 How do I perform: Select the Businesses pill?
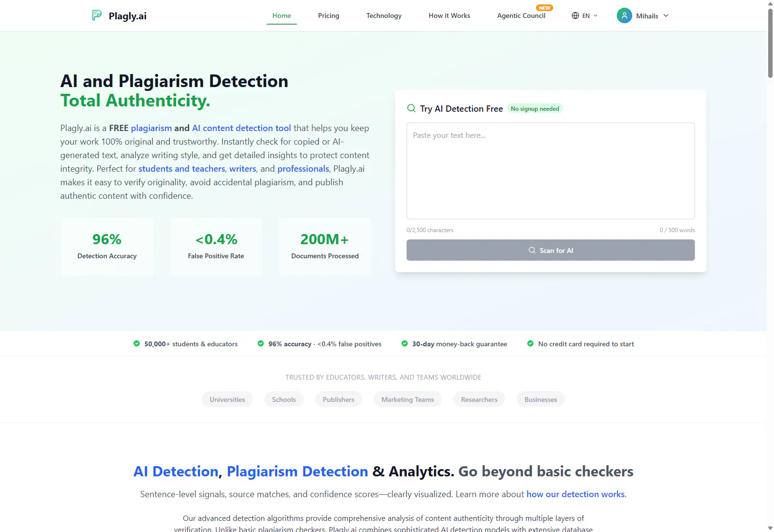coord(541,399)
